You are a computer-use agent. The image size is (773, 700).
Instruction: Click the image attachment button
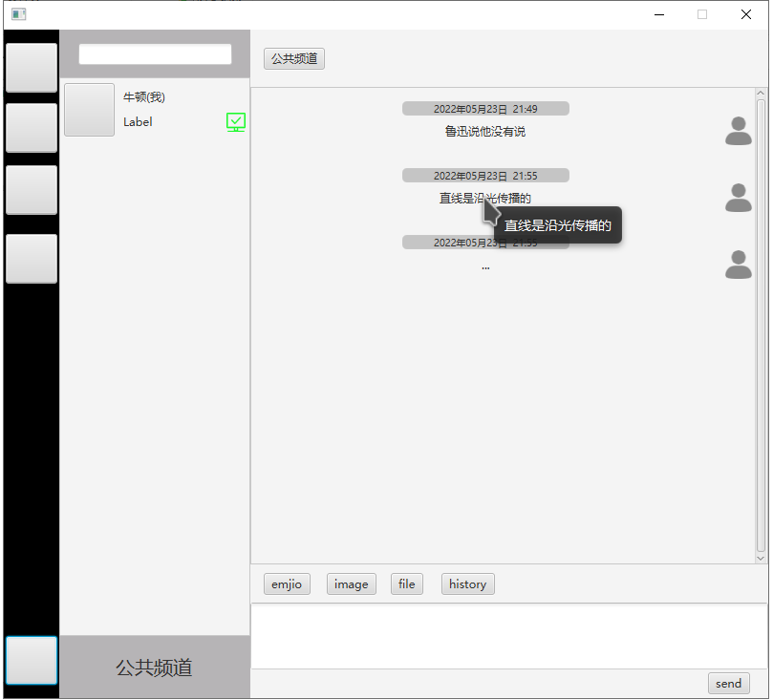click(x=351, y=583)
